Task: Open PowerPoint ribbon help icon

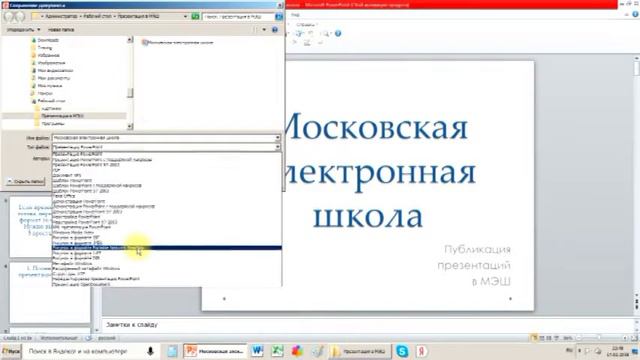Action: coord(338,33)
